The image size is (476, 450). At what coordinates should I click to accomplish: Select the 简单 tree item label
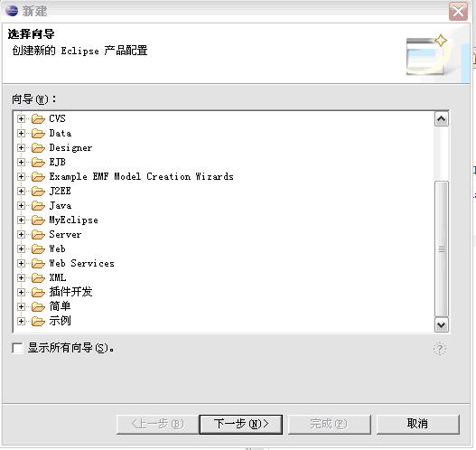point(60,306)
